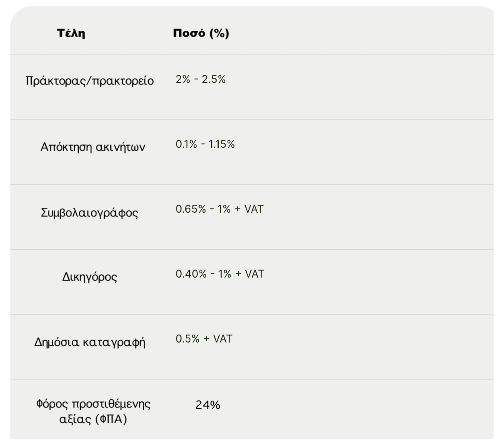
Task: Select the 'Δικηγόρος' row label
Action: click(90, 277)
